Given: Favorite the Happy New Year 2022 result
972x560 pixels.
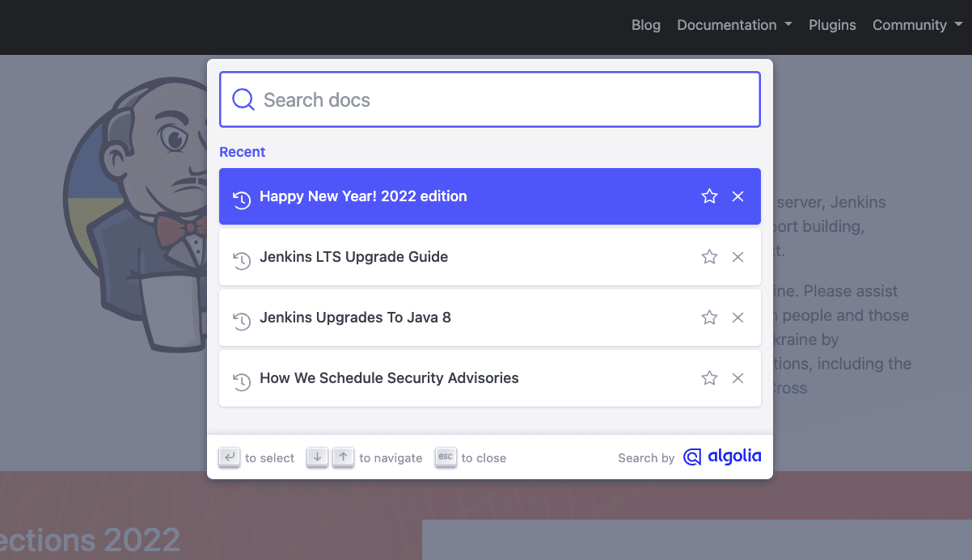Looking at the screenshot, I should (x=709, y=196).
